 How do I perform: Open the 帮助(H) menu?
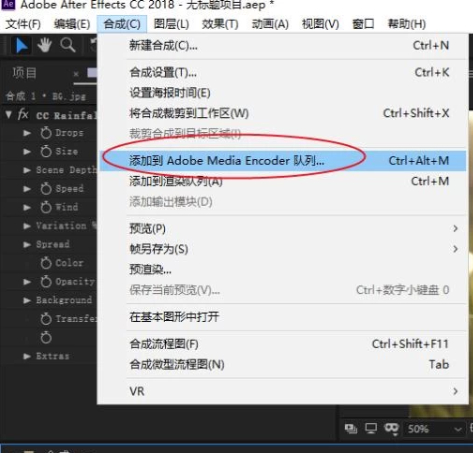point(407,24)
